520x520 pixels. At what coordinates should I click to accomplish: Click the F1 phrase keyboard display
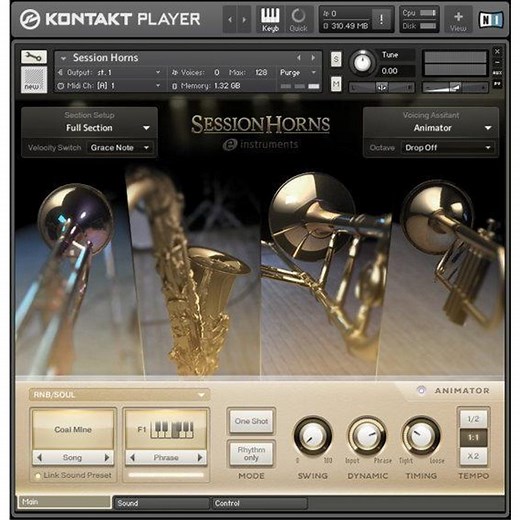166,429
